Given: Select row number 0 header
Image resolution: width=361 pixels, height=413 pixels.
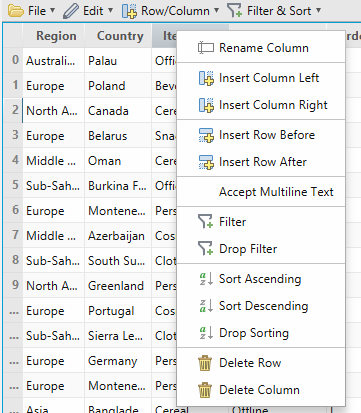Looking at the screenshot, I should pyautogui.click(x=13, y=60).
